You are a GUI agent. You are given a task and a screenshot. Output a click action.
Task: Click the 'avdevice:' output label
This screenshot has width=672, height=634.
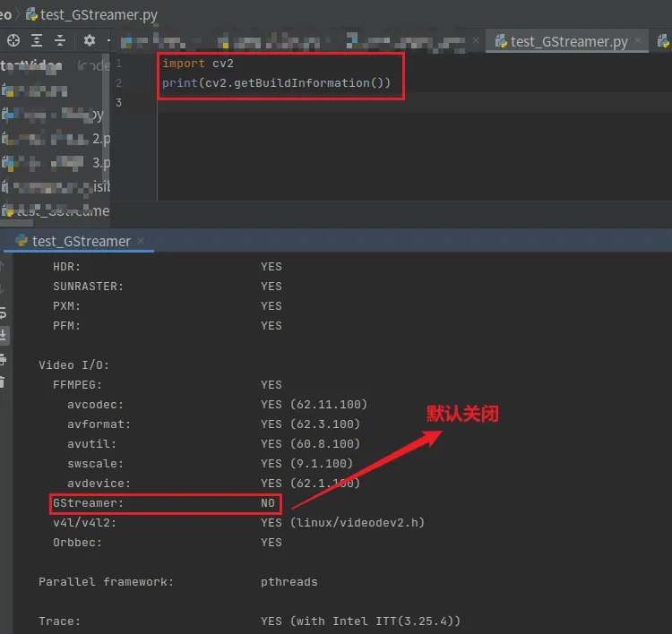[99, 484]
